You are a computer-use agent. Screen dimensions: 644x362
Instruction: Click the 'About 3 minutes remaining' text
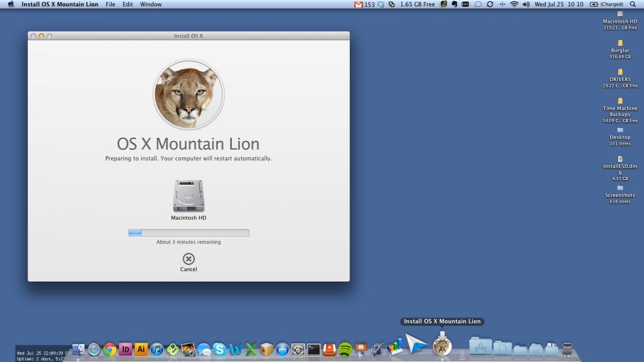[188, 242]
